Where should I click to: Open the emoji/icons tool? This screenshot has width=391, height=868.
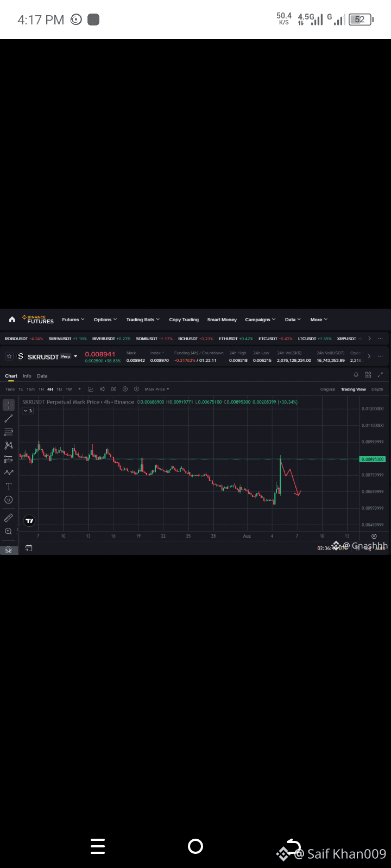click(x=9, y=500)
